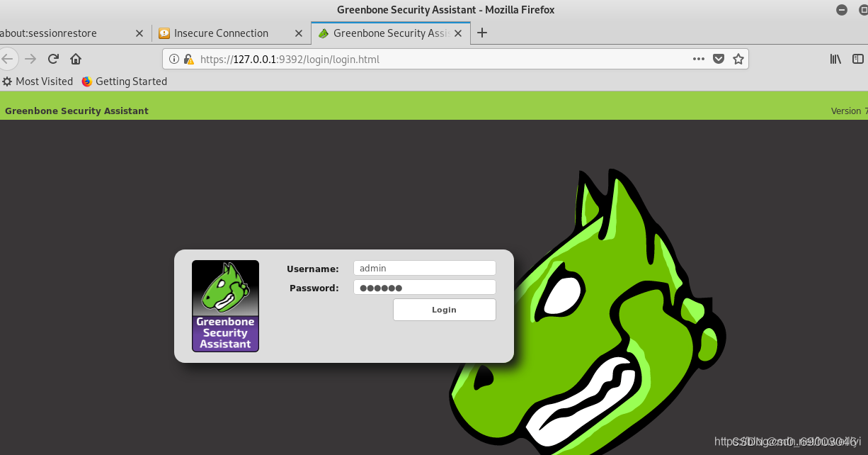Bookmark this page with the star

(x=738, y=59)
